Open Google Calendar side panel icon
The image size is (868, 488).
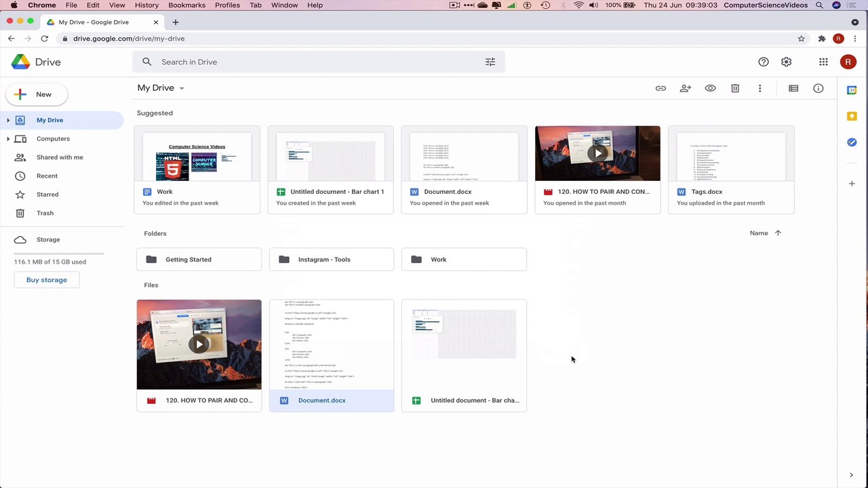pos(852,90)
